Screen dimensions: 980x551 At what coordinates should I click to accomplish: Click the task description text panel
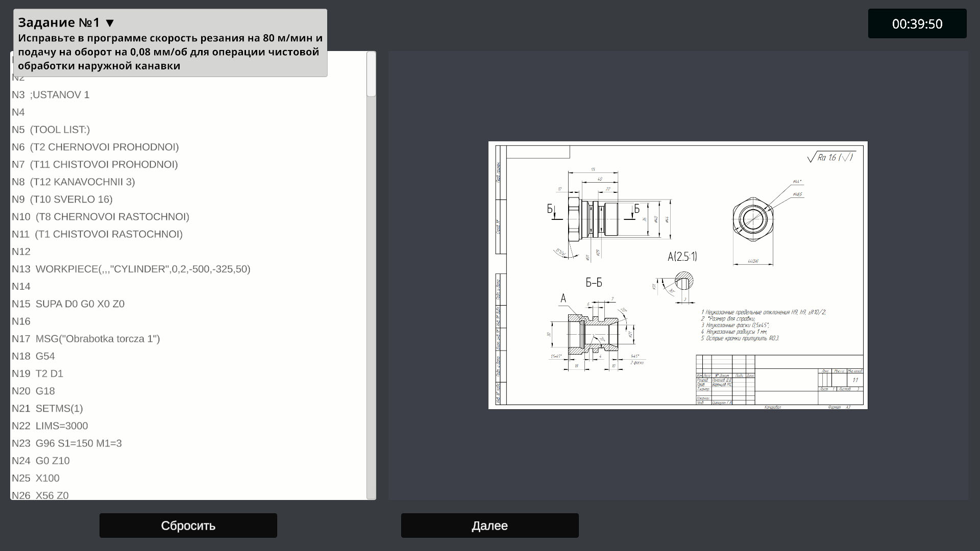170,52
